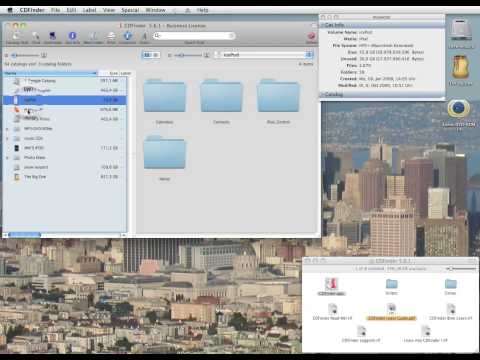
Task: Click the search magnifier dropdown in Quick Find
Action: [157, 36]
